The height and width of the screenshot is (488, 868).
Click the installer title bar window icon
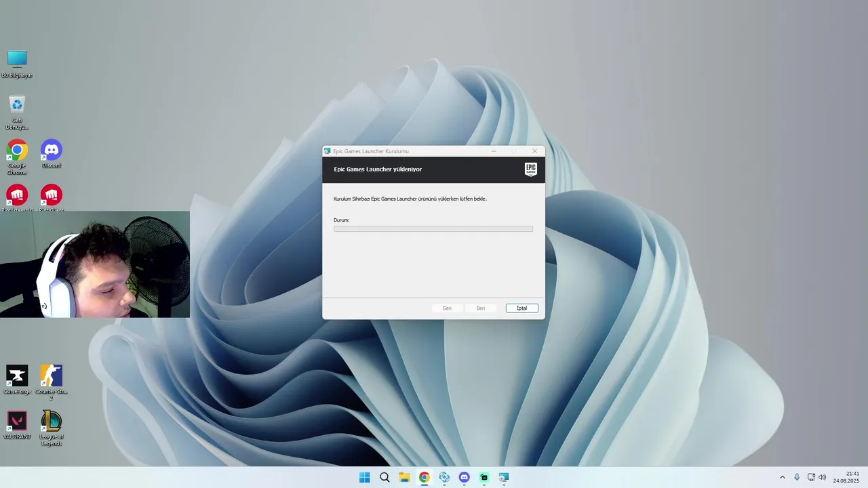[x=328, y=151]
